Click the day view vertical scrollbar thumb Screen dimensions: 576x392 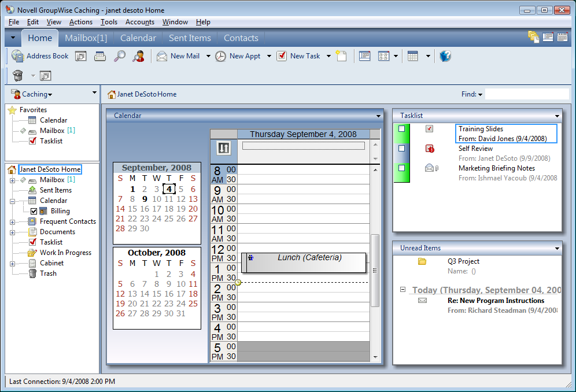point(375,271)
